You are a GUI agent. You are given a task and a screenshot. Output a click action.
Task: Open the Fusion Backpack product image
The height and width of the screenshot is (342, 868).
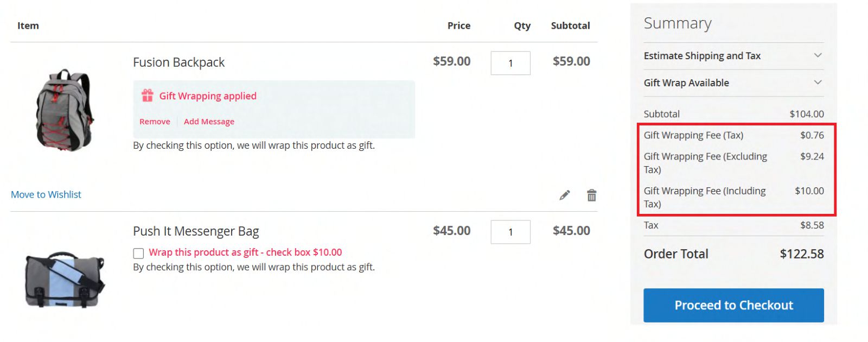click(x=64, y=110)
